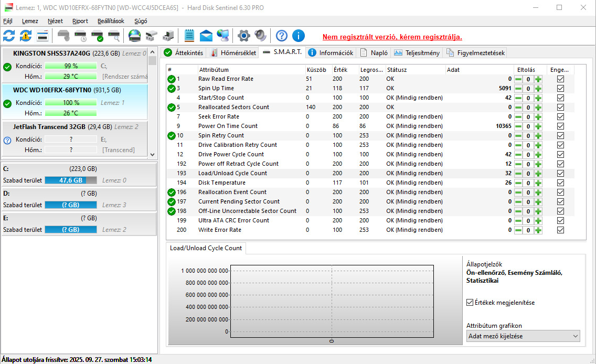Open settings via the gear icon
The width and height of the screenshot is (596, 364).
click(243, 36)
